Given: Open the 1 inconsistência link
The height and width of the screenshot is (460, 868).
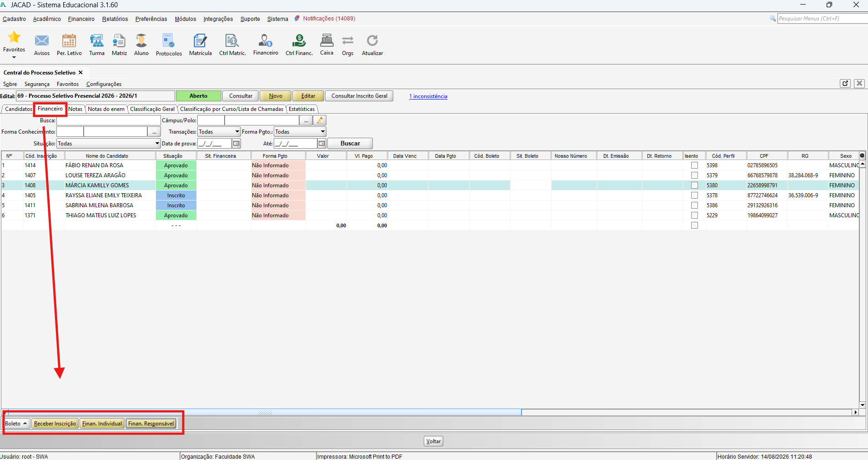Looking at the screenshot, I should point(428,96).
